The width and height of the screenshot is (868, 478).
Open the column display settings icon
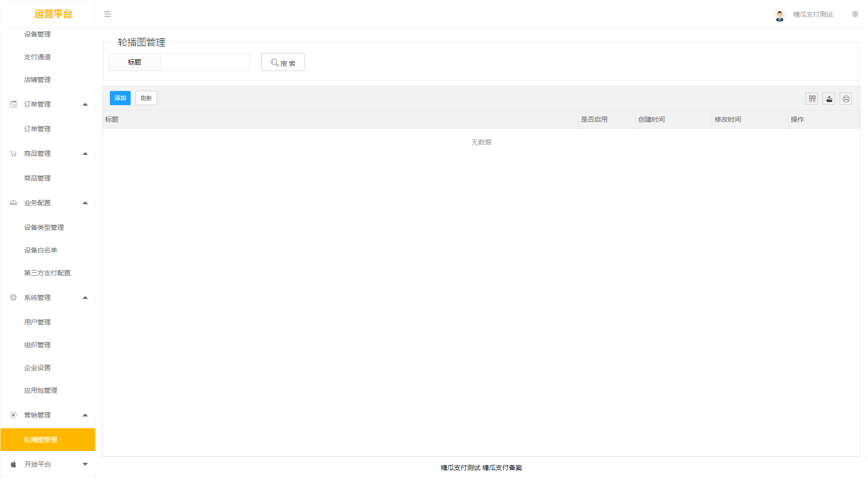click(812, 99)
